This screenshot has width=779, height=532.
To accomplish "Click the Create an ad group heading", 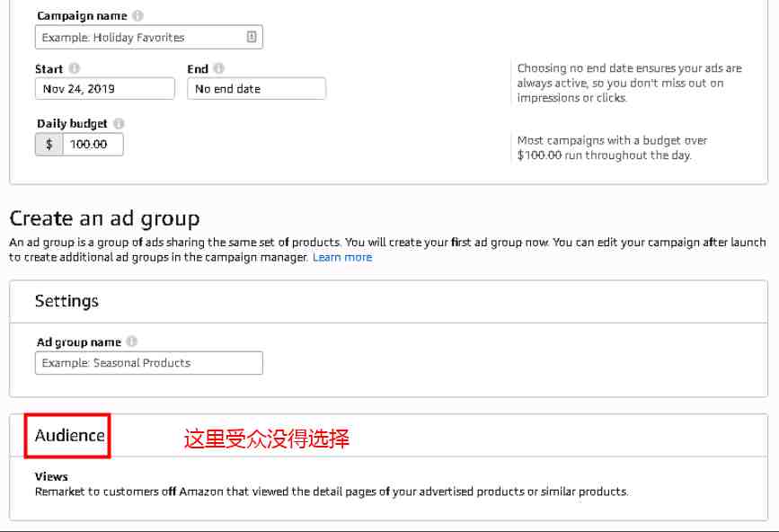I will (x=104, y=218).
